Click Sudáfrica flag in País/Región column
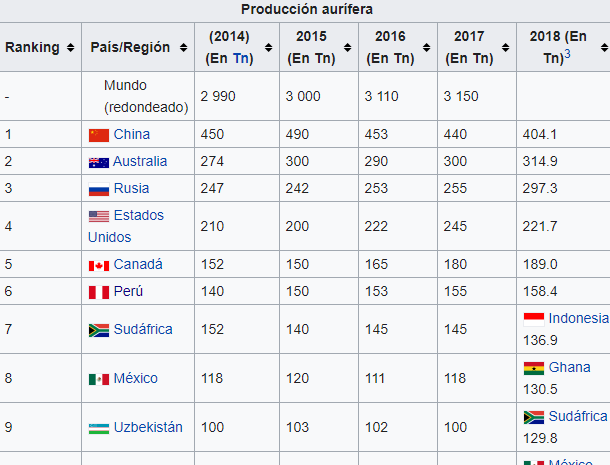This screenshot has width=610, height=465. coord(99,330)
